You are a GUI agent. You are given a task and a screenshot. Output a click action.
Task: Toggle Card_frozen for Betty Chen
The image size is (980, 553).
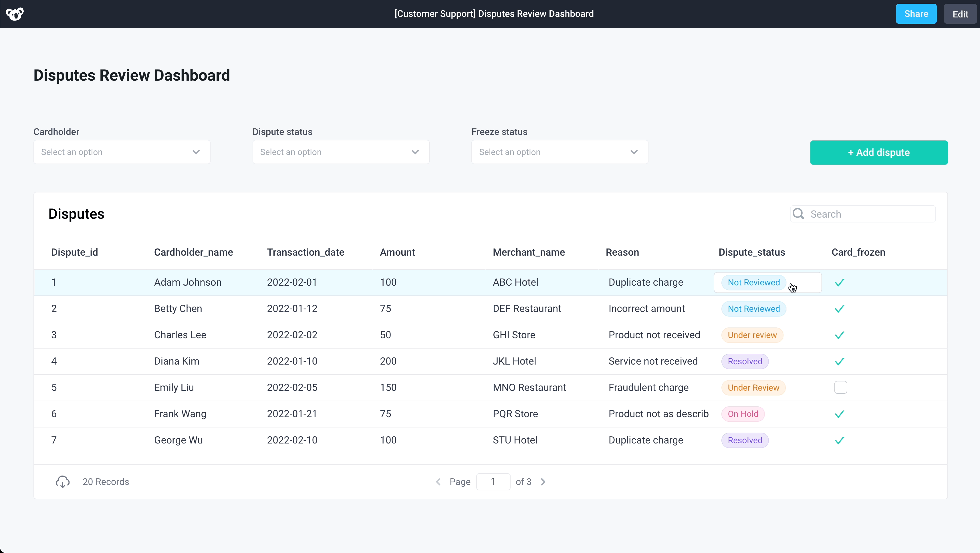[839, 309]
